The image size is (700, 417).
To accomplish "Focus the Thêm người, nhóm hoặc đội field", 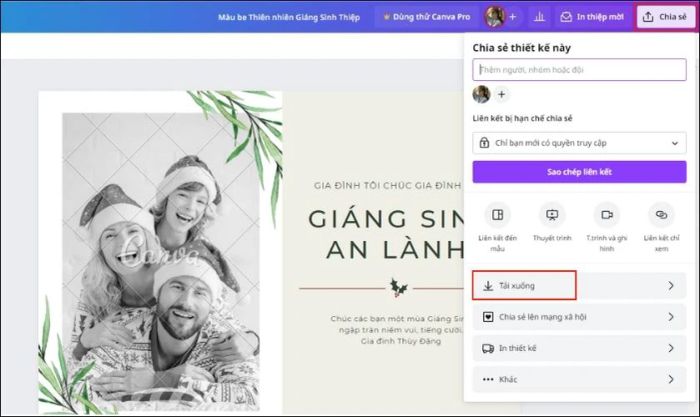I will pos(579,70).
